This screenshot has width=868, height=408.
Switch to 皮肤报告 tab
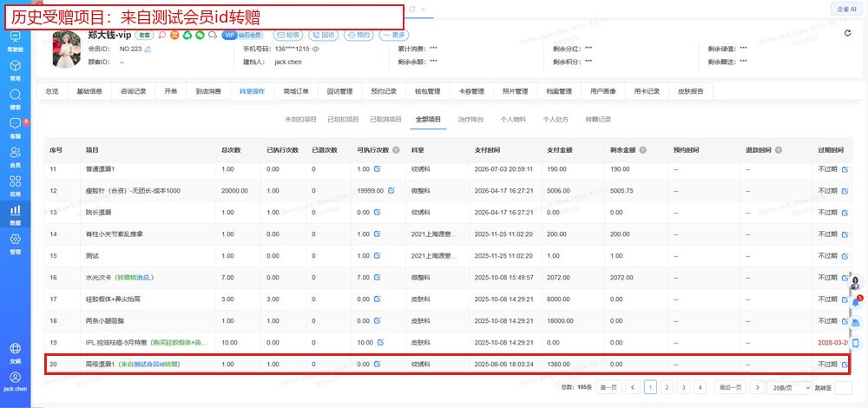[x=690, y=92]
